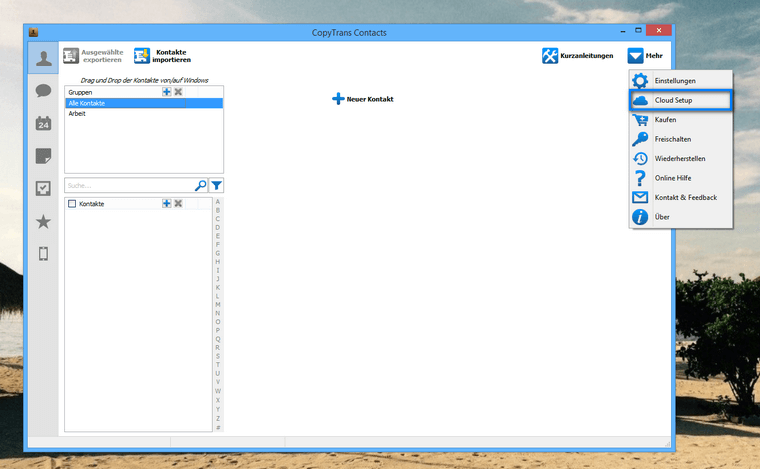Jump to letter H in alphabet index
The height and width of the screenshot is (469, 760).
(218, 262)
